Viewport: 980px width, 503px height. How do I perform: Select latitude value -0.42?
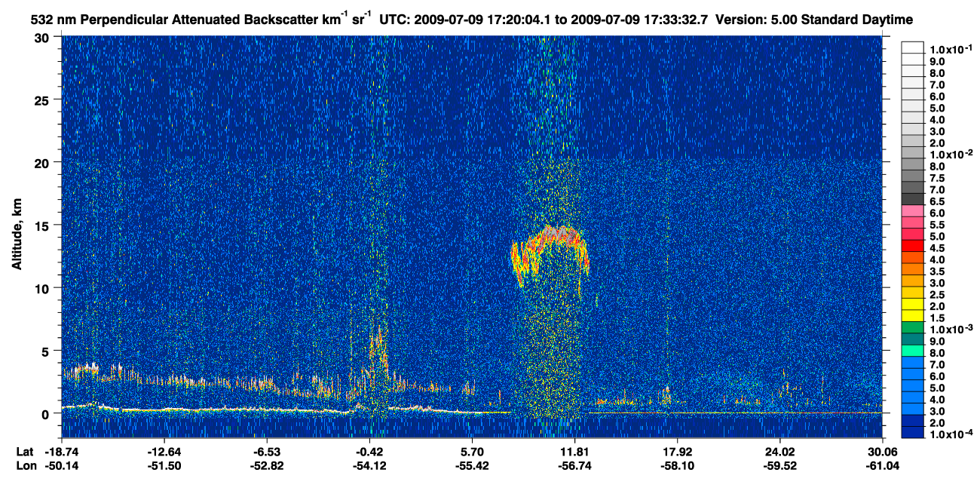[x=370, y=452]
